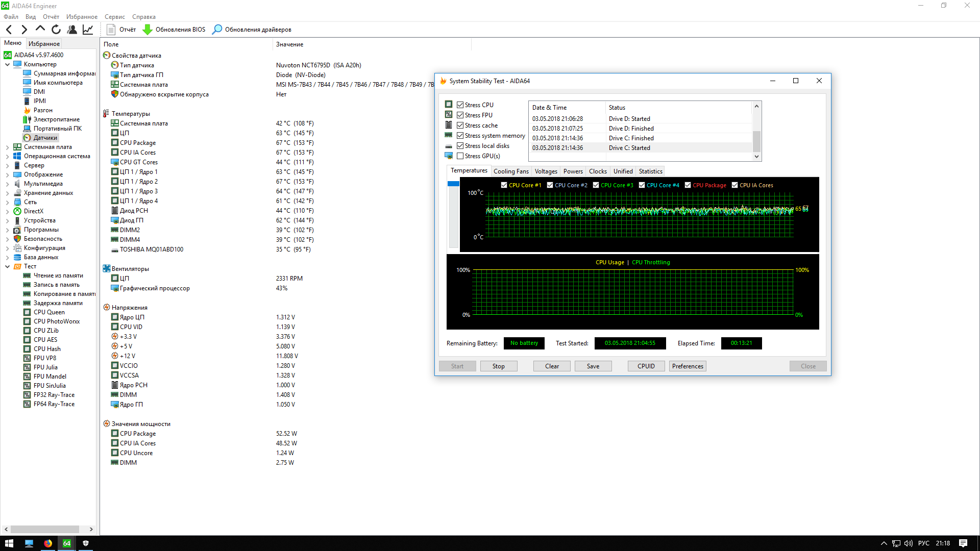Enable the Stress GPU(s) checkbox
This screenshot has height=551, width=980.
pos(460,156)
